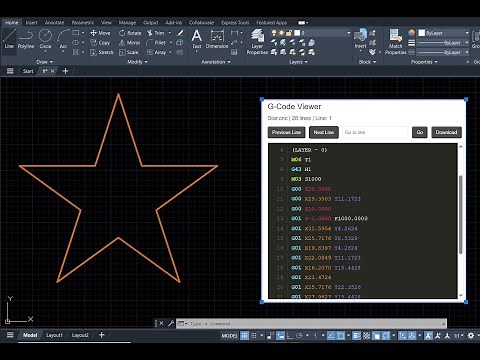Expand the Modify panel
Image resolution: width=480 pixels, height=360 pixels.
tap(137, 62)
